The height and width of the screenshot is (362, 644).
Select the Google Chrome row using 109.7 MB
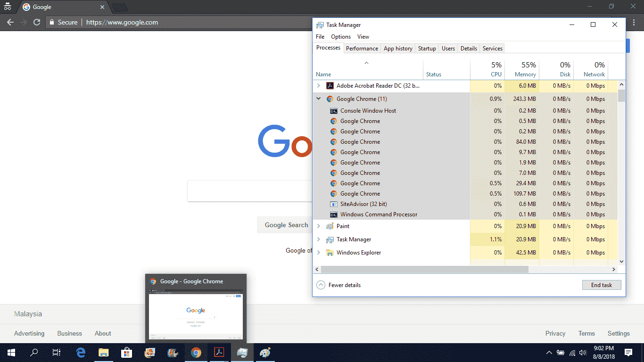(x=465, y=194)
